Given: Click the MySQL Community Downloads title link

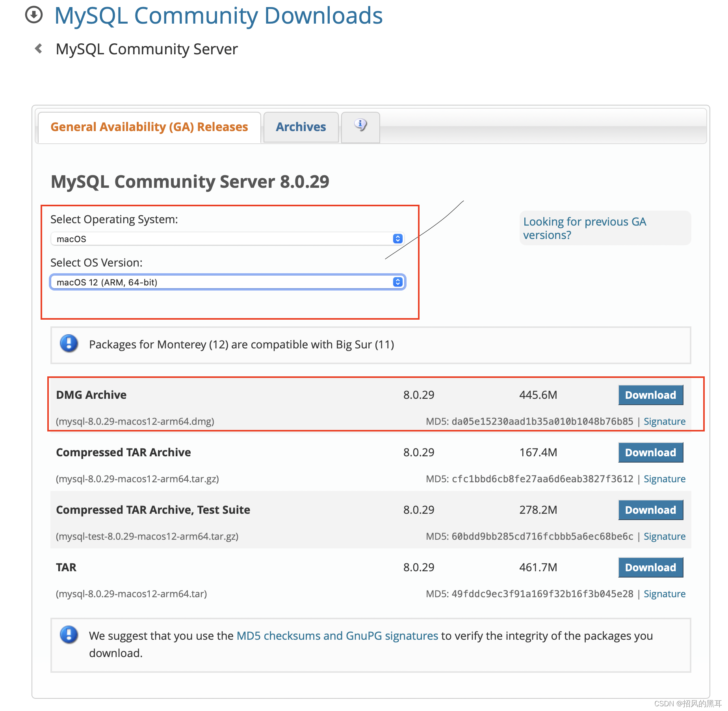Looking at the screenshot, I should [x=219, y=16].
